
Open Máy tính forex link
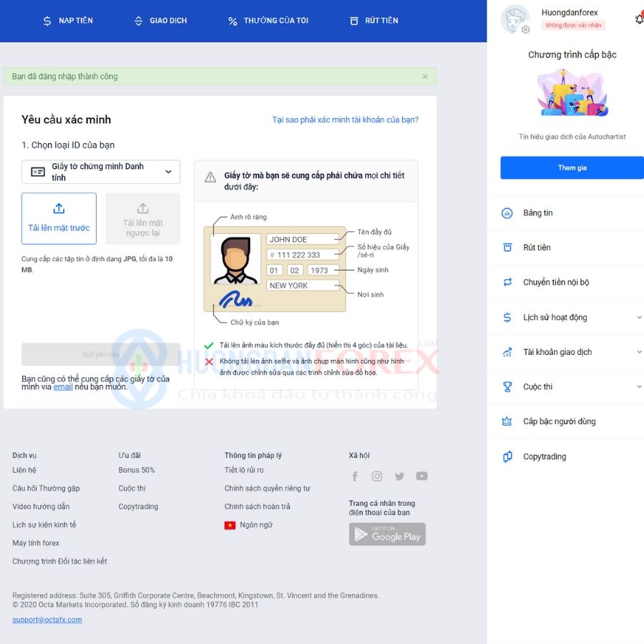point(36,543)
